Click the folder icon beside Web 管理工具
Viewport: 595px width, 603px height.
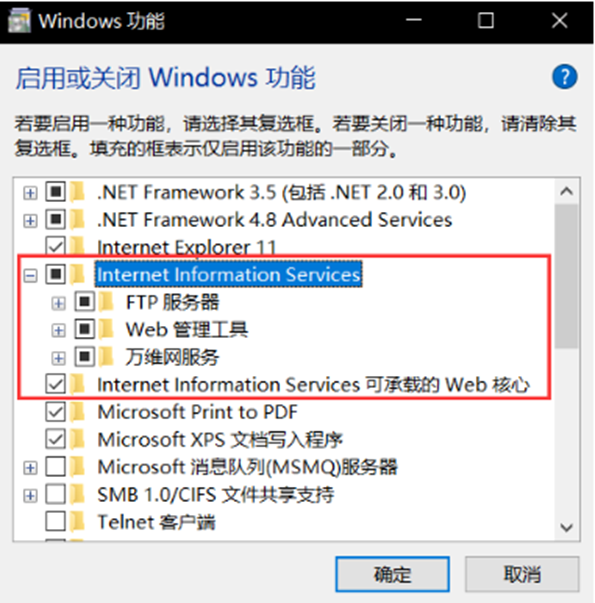(106, 330)
